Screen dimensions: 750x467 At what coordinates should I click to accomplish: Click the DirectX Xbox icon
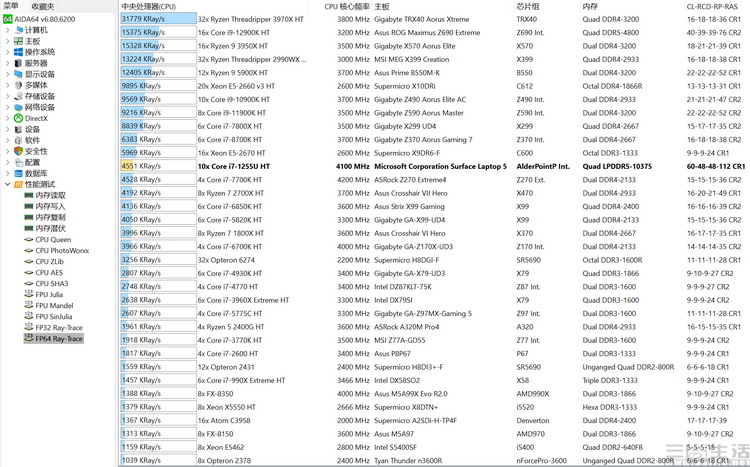click(19, 118)
